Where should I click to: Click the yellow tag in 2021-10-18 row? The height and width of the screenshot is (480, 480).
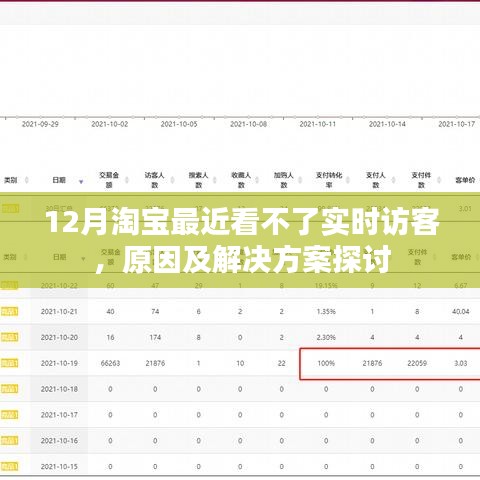(10, 389)
